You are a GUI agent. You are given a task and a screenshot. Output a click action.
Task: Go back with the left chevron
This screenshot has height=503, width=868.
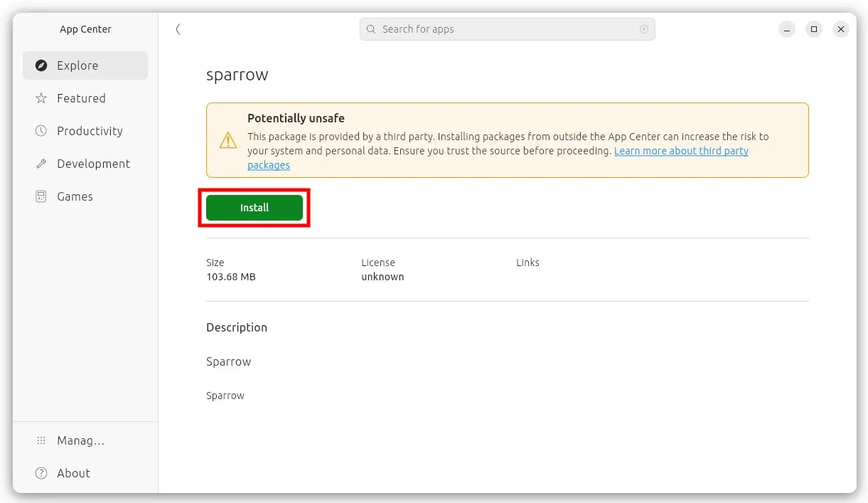178,29
